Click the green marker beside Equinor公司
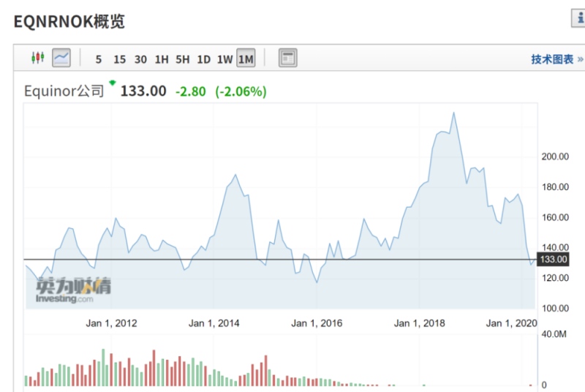 coord(112,83)
